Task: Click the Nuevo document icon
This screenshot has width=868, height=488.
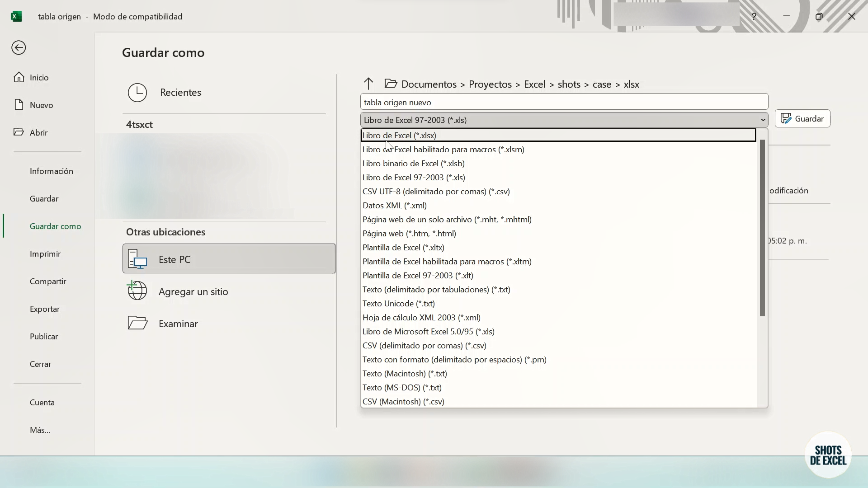Action: point(19,105)
